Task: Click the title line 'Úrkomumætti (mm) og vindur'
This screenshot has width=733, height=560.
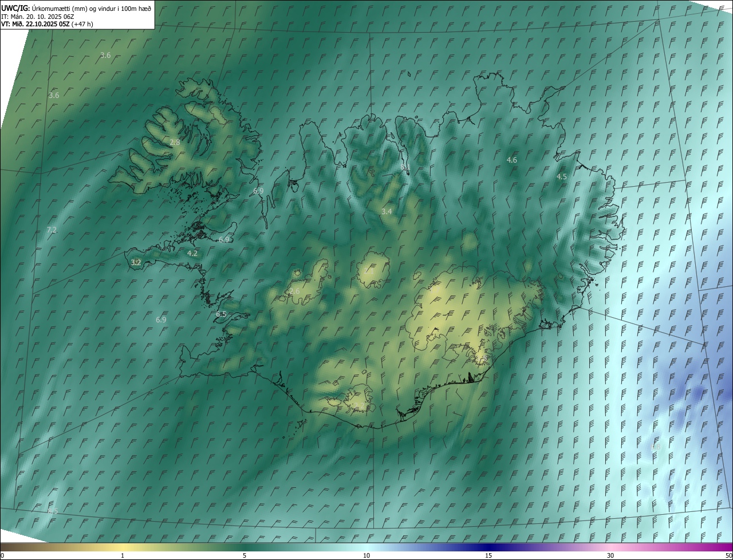Action: pyautogui.click(x=77, y=8)
